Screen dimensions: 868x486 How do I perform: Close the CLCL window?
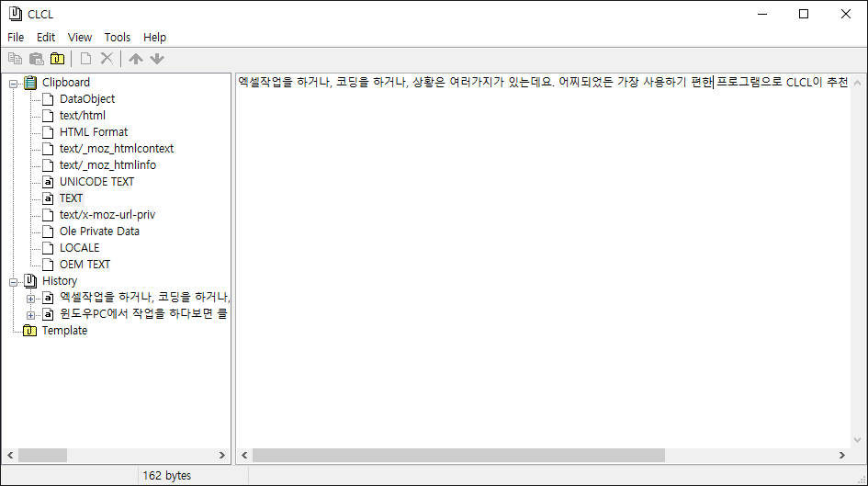[x=846, y=14]
